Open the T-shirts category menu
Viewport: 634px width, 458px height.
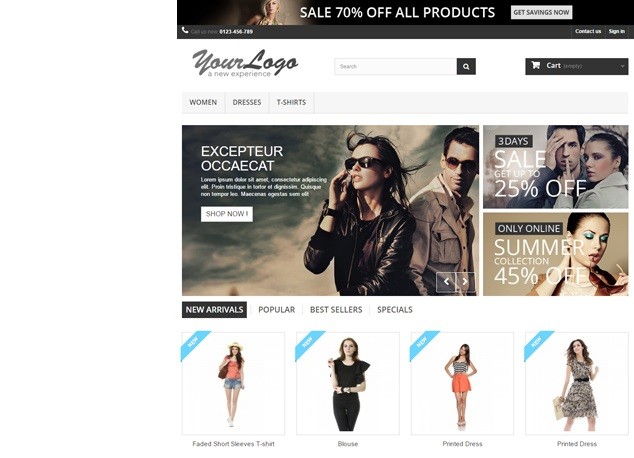[x=291, y=102]
